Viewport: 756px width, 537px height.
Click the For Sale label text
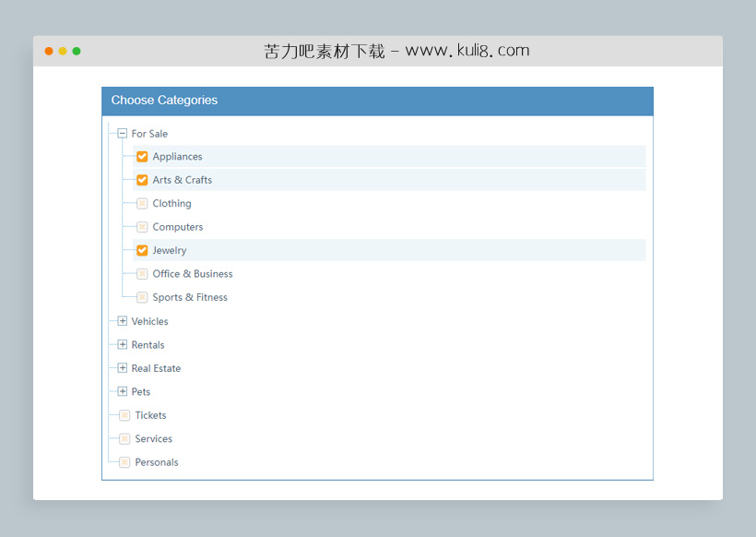click(x=149, y=134)
